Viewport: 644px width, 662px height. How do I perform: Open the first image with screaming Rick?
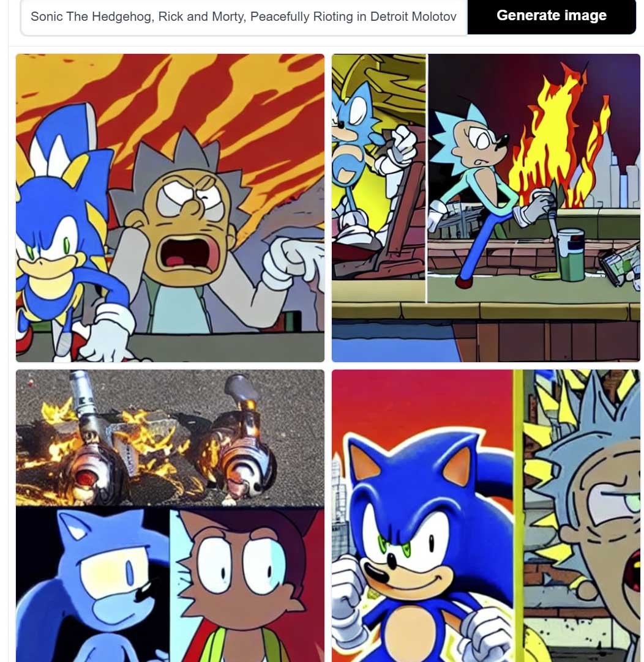pos(170,208)
